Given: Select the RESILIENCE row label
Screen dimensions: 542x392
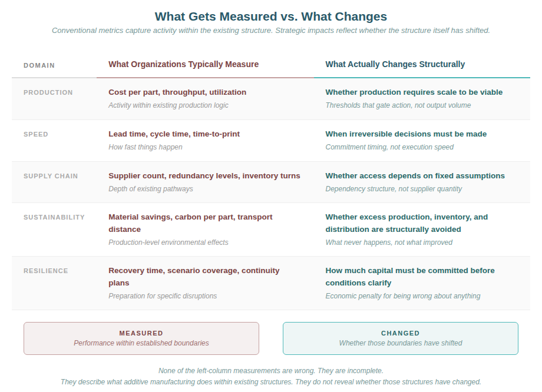Looking at the screenshot, I should pos(46,271).
